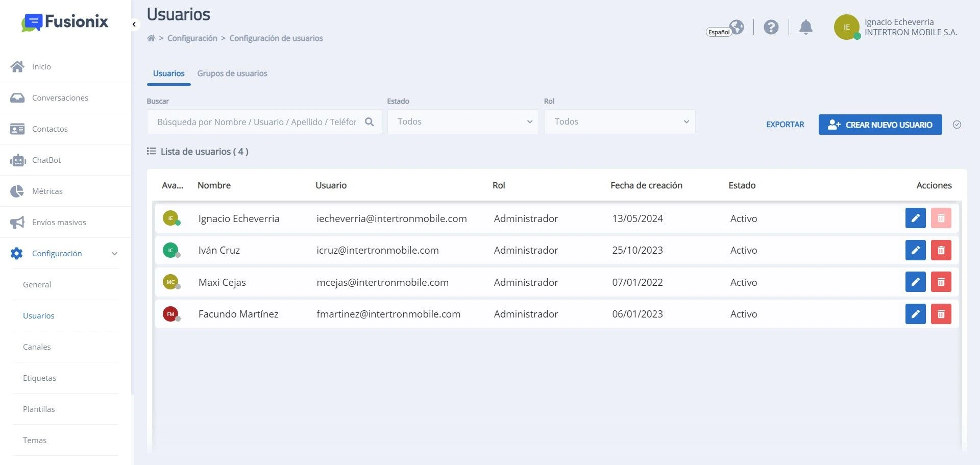Screen dimensions: 980x465
Task: Click the search magnifier icon
Action: 370,122
